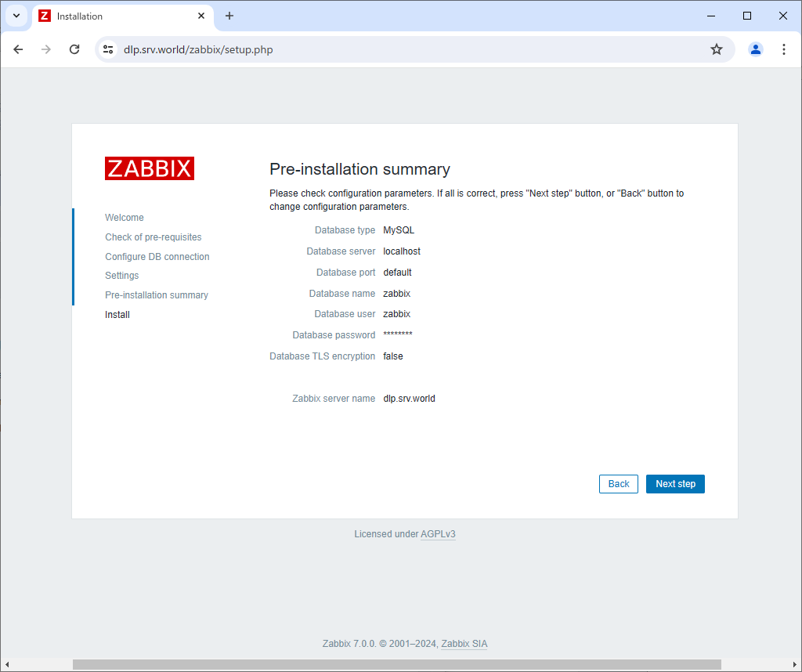Click the browser Back arrow

pyautogui.click(x=19, y=49)
